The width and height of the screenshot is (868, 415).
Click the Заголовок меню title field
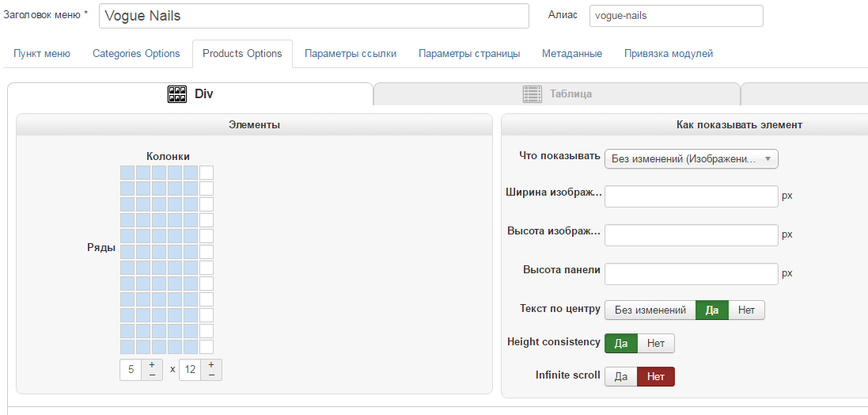pos(313,16)
